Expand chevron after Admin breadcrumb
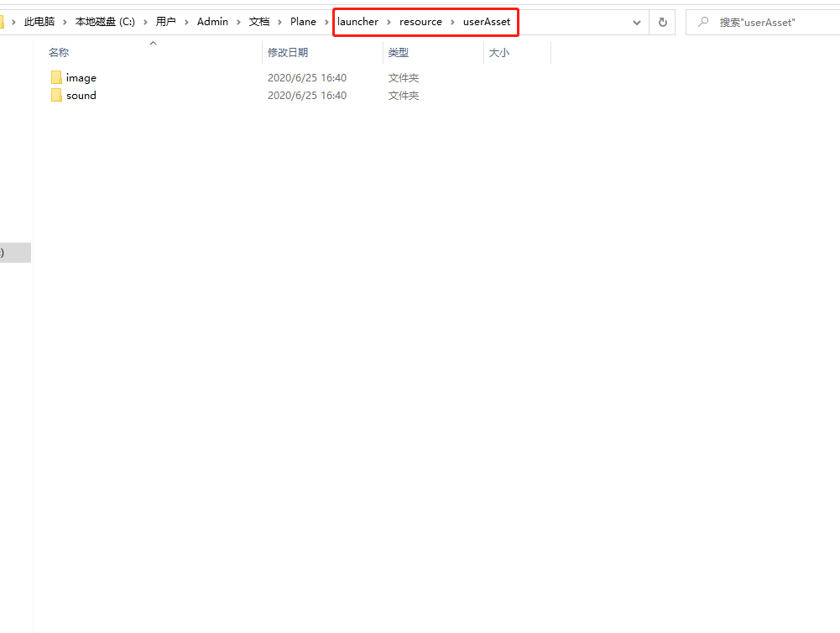This screenshot has height=633, width=840. [x=238, y=22]
